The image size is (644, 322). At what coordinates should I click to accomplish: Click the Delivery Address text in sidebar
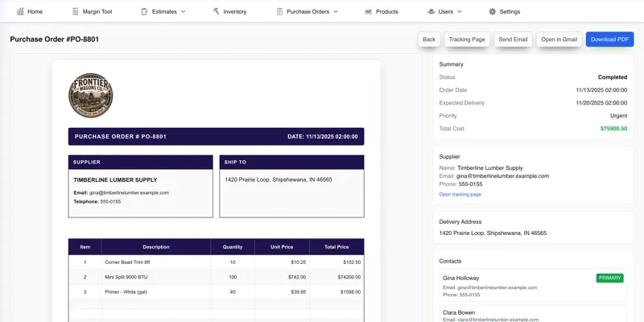point(493,233)
